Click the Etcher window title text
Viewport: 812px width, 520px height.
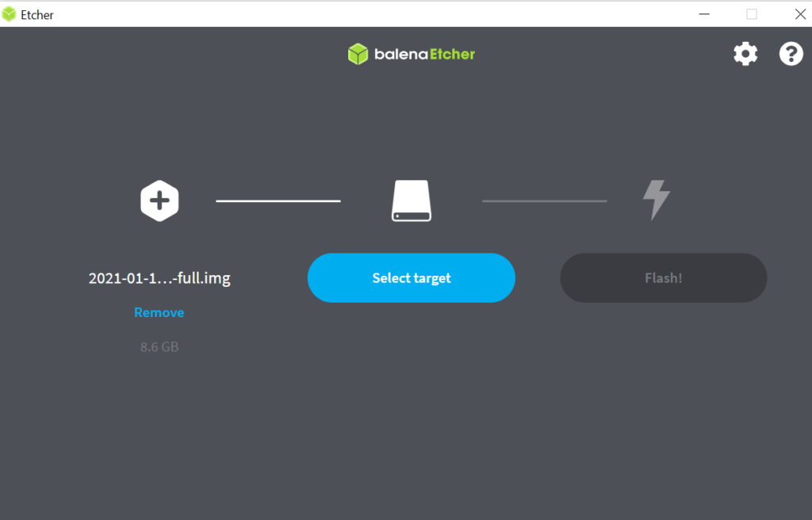point(37,14)
